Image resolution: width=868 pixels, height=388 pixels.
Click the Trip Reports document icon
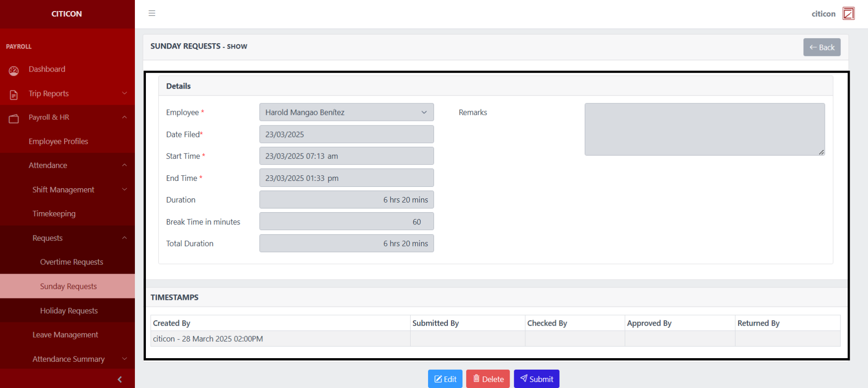click(x=14, y=95)
